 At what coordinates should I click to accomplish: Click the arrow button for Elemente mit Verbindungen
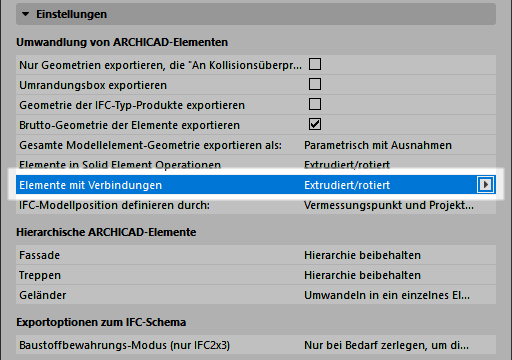point(485,185)
